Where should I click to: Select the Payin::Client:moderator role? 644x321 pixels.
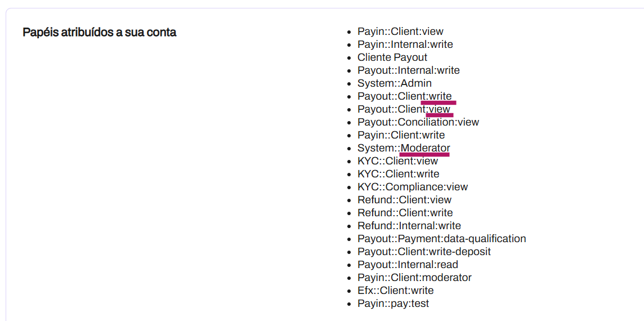click(x=415, y=278)
